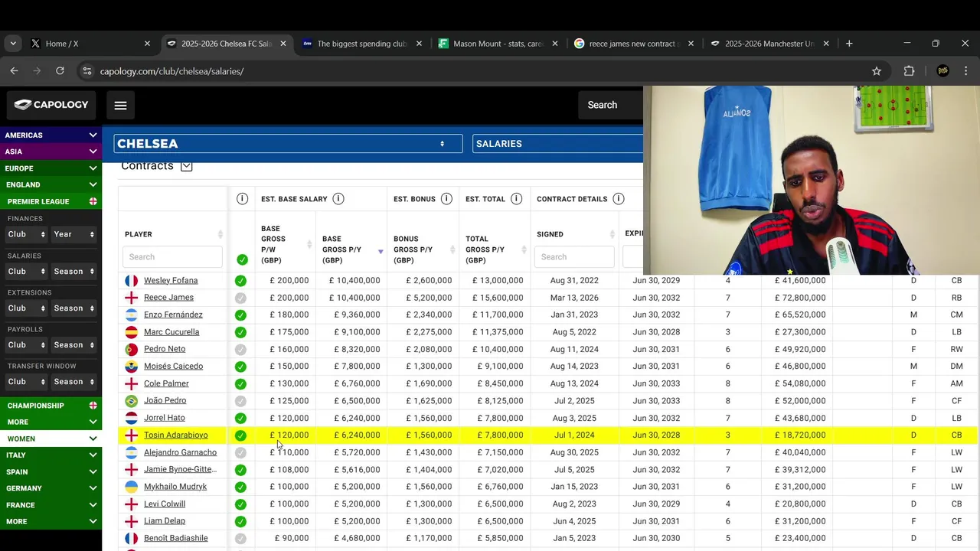Open the Salaries section dropdown

click(557, 144)
